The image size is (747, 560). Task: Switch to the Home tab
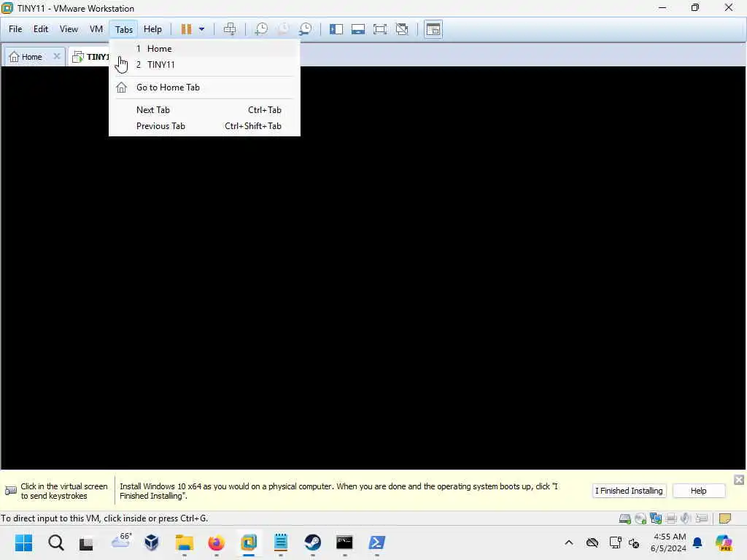(x=27, y=57)
